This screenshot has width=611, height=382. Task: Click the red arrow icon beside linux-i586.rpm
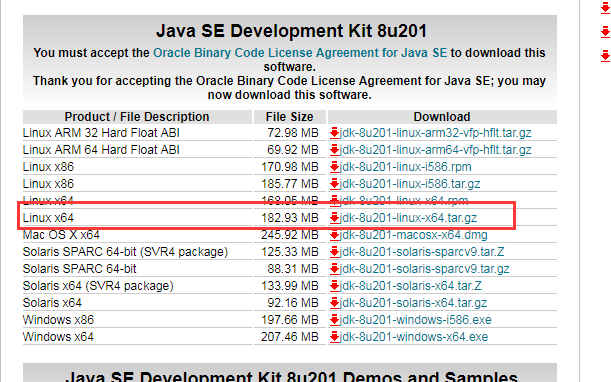coord(334,167)
